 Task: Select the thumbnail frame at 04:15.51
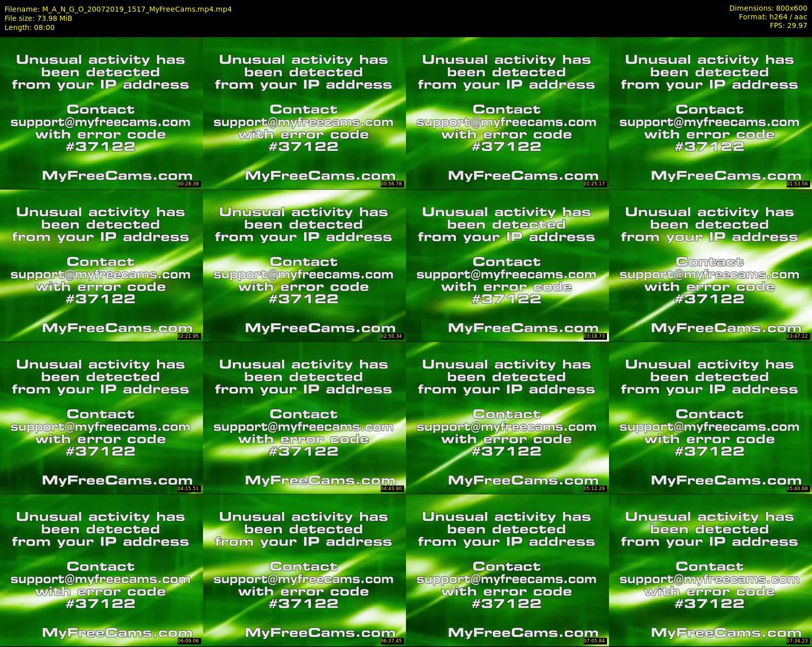(101, 417)
